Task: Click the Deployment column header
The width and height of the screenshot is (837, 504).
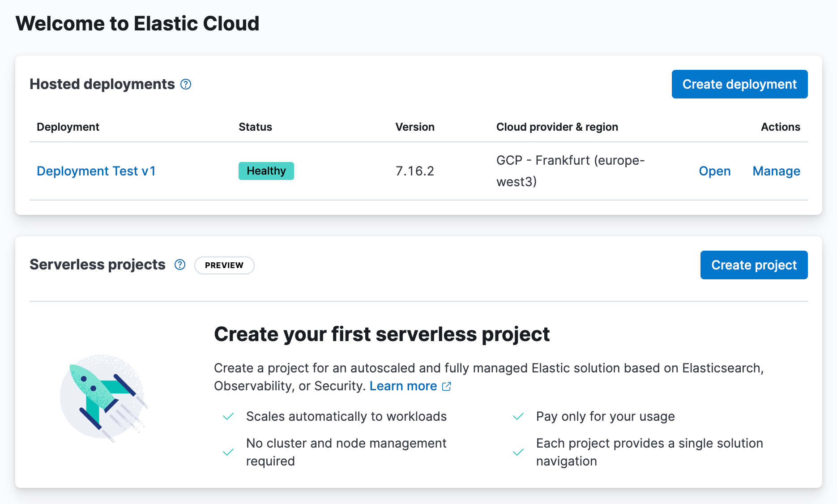Action: [x=68, y=127]
